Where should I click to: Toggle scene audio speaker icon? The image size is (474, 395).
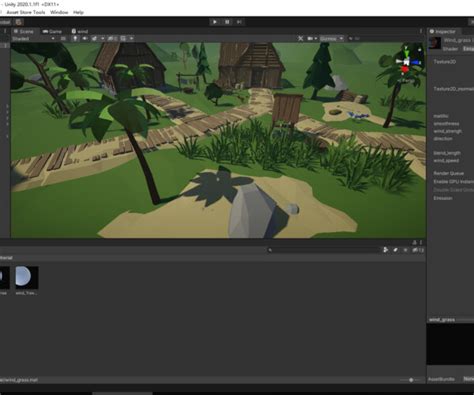pyautogui.click(x=85, y=39)
